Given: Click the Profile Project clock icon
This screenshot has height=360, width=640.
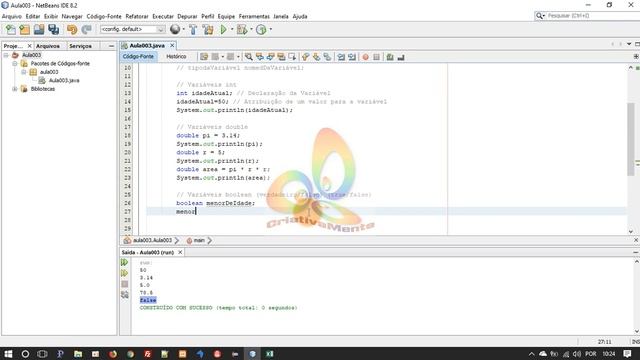Looking at the screenshot, I should coord(261,29).
